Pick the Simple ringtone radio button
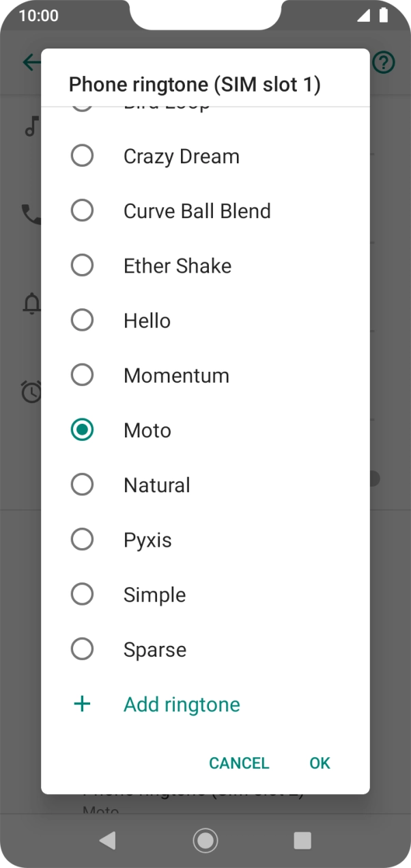The image size is (411, 868). 82,594
